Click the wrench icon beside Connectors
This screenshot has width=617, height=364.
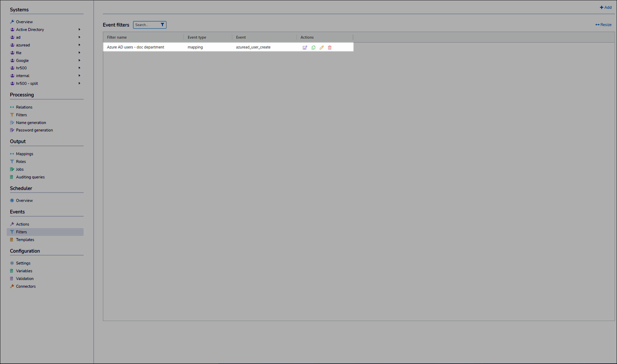(x=12, y=286)
